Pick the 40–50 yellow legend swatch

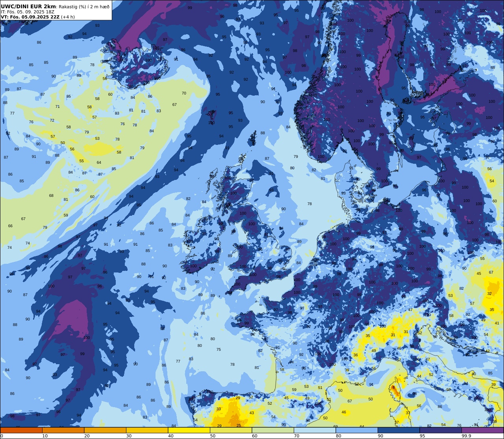coord(189,430)
